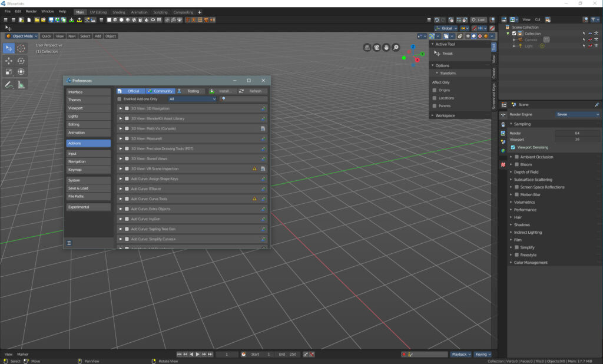Select the Rotate tool in the viewport toolbar
This screenshot has height=364, width=603.
pos(21,61)
